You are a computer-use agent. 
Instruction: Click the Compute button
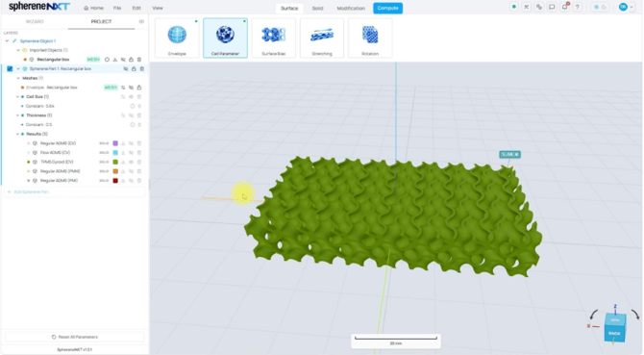[387, 8]
